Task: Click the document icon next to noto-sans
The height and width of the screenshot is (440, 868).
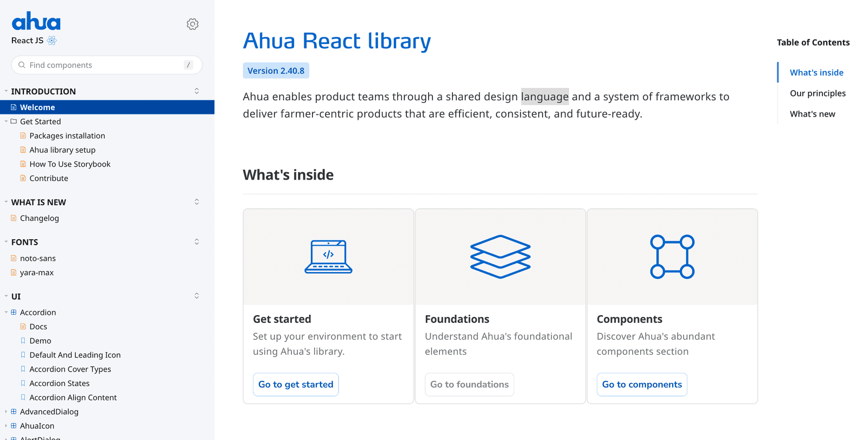Action: (x=14, y=258)
